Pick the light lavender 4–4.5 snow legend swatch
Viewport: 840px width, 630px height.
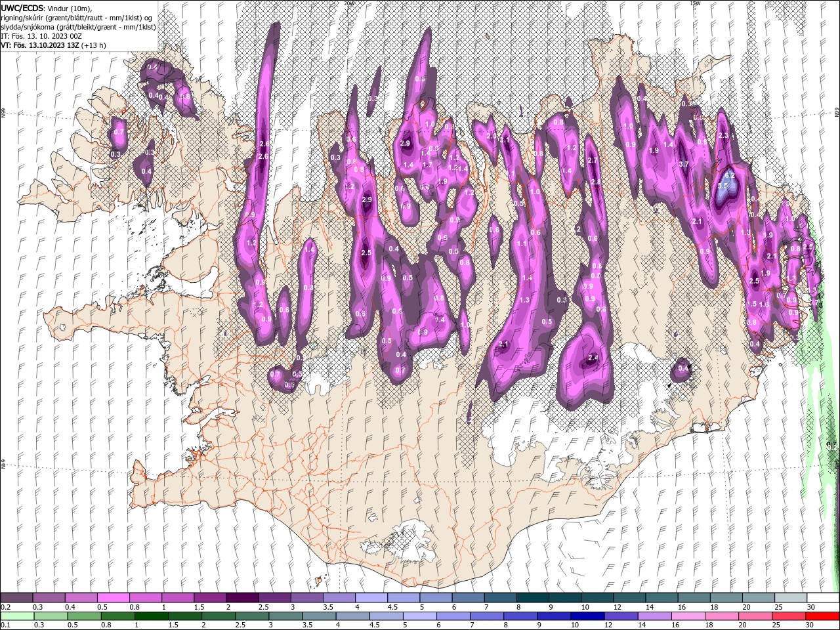[x=371, y=597]
